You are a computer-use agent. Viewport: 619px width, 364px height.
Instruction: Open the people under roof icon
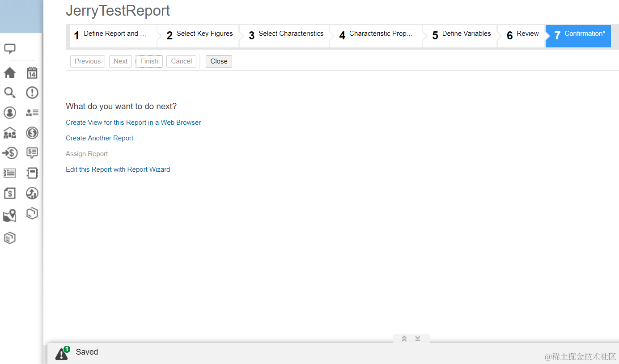(x=10, y=133)
